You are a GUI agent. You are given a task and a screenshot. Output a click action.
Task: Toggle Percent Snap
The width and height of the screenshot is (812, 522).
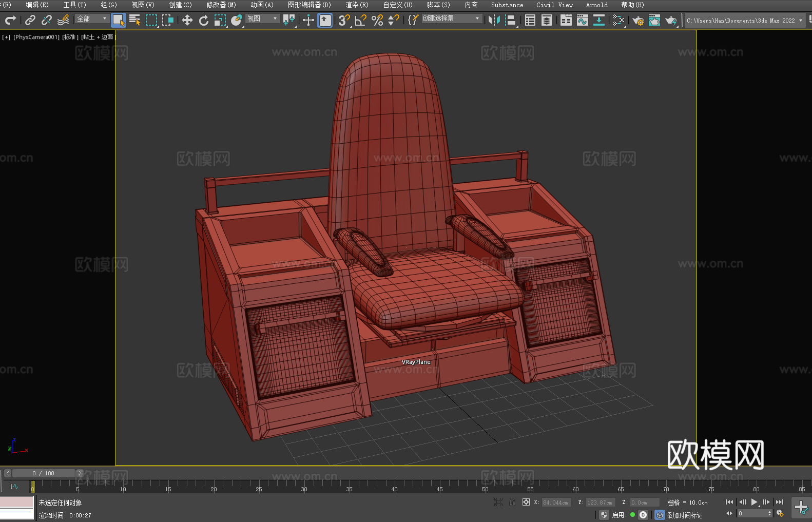coord(377,20)
